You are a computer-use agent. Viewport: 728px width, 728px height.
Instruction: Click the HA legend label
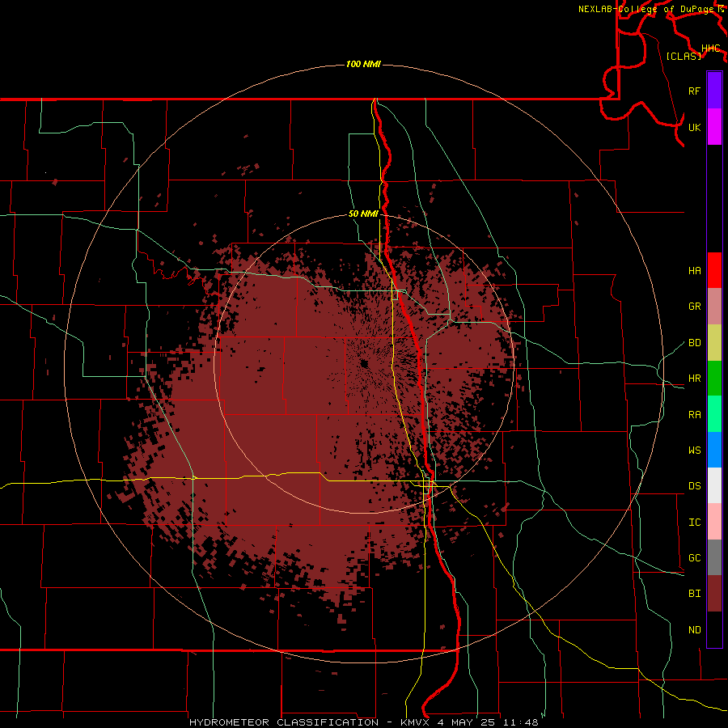pos(694,271)
